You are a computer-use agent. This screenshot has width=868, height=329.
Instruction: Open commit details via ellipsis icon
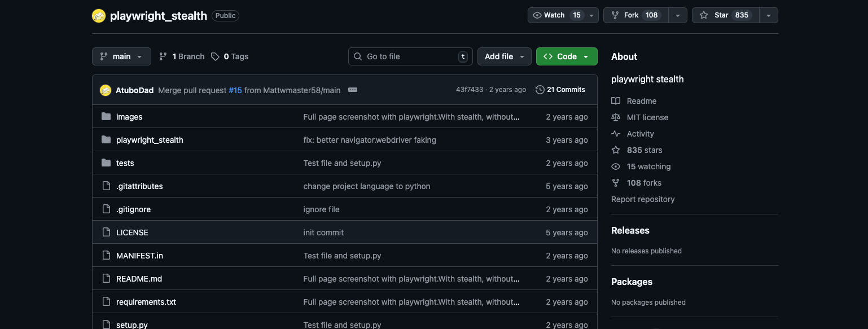pyautogui.click(x=352, y=90)
